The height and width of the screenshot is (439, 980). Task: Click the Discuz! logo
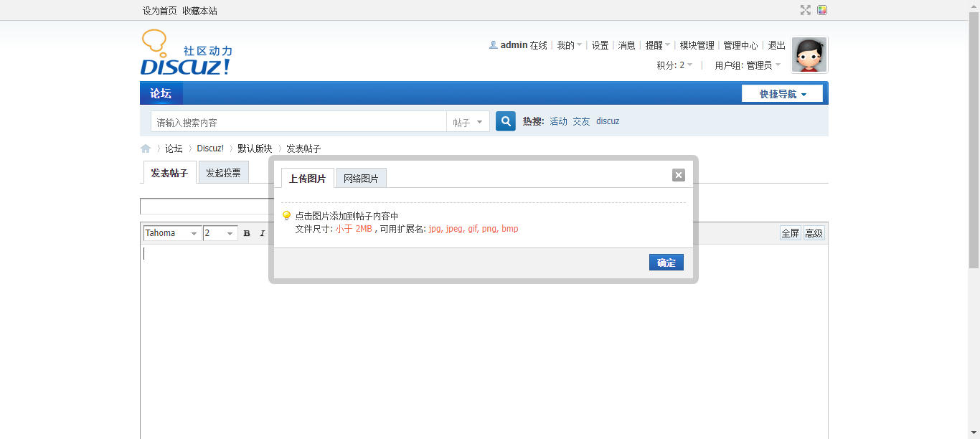(x=186, y=54)
